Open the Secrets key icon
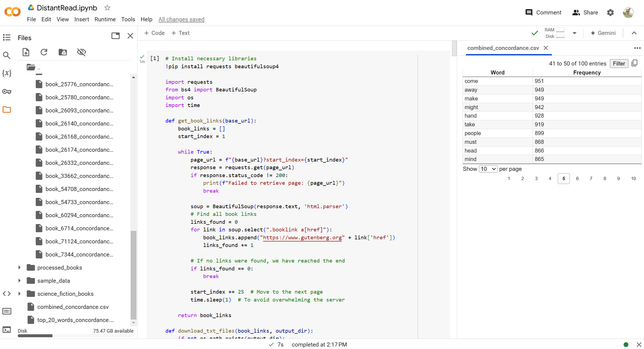Image resolution: width=644 pixels, height=349 pixels. coord(7,91)
